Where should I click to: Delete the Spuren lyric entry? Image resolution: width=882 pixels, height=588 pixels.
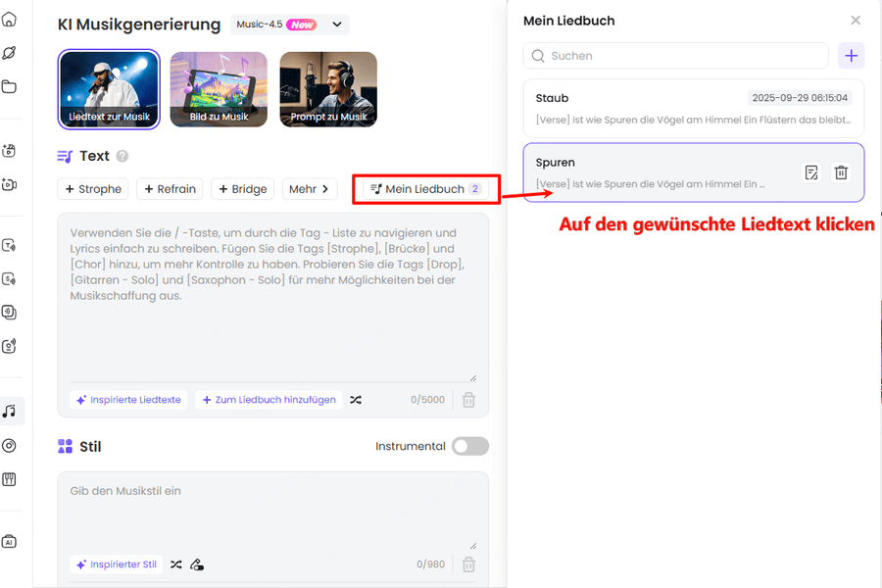[x=841, y=172]
